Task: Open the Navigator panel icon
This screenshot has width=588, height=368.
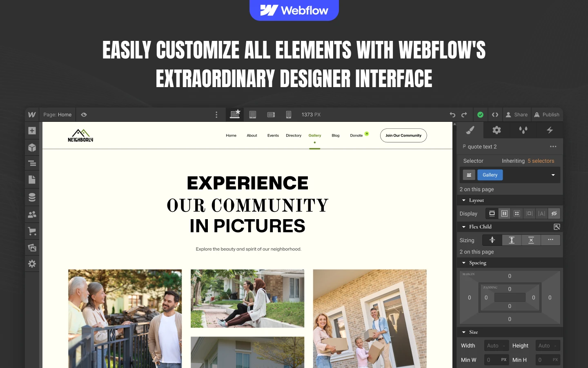Action: point(32,164)
